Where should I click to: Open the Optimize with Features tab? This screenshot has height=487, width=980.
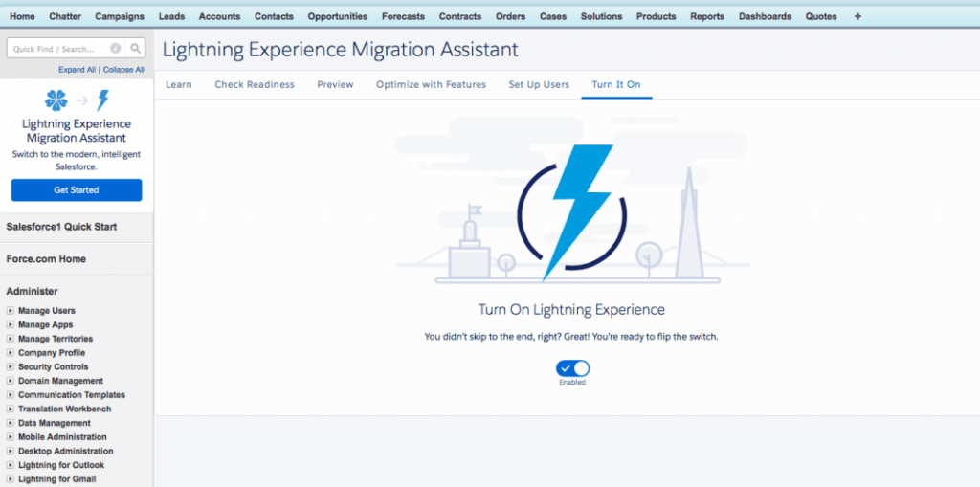pos(431,84)
